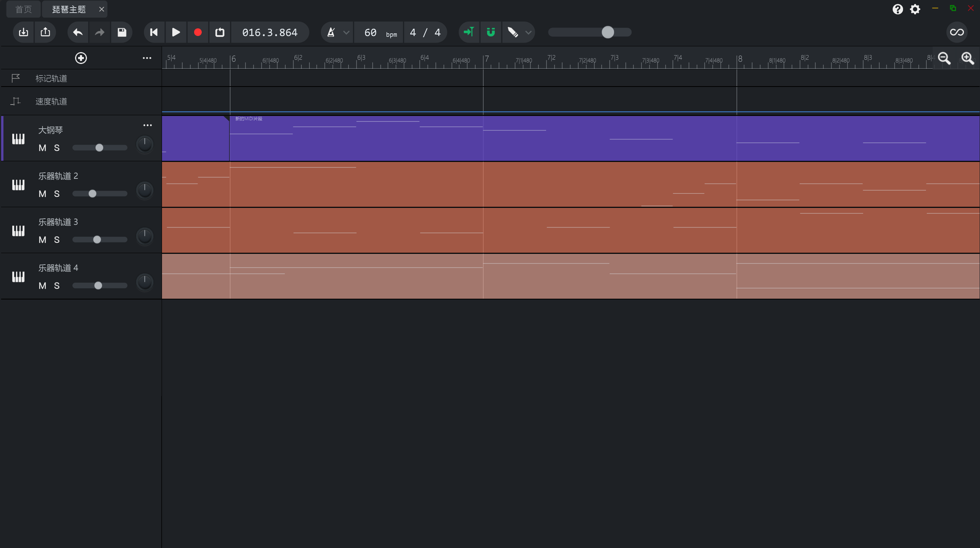This screenshot has width=980, height=548.
Task: Click the zoom in magnifier icon
Action: click(967, 58)
